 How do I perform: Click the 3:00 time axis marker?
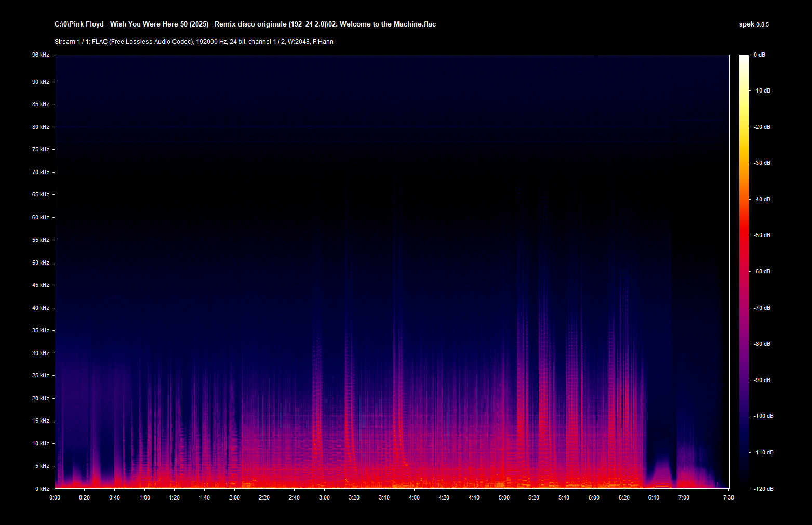(324, 497)
